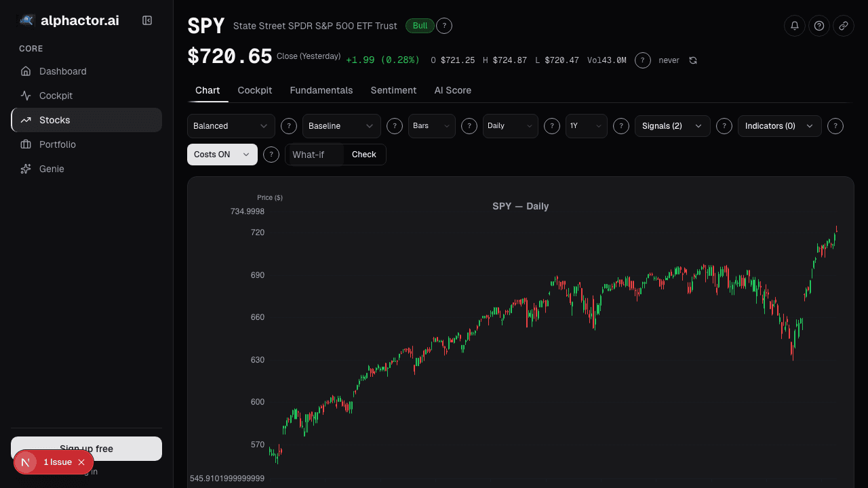Click help icon after 1Y dropdown
Screen dimensions: 868x488
coord(621,126)
